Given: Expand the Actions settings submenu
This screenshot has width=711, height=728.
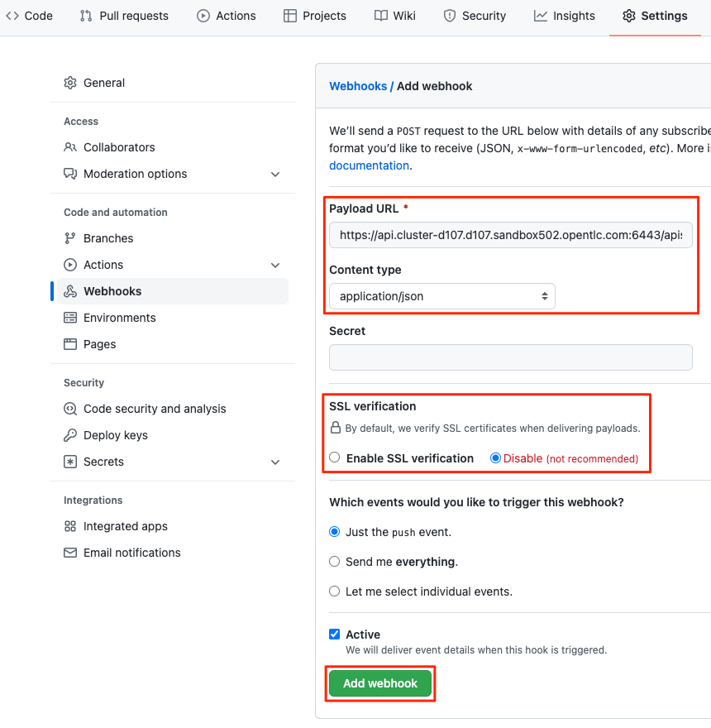Looking at the screenshot, I should click(275, 265).
